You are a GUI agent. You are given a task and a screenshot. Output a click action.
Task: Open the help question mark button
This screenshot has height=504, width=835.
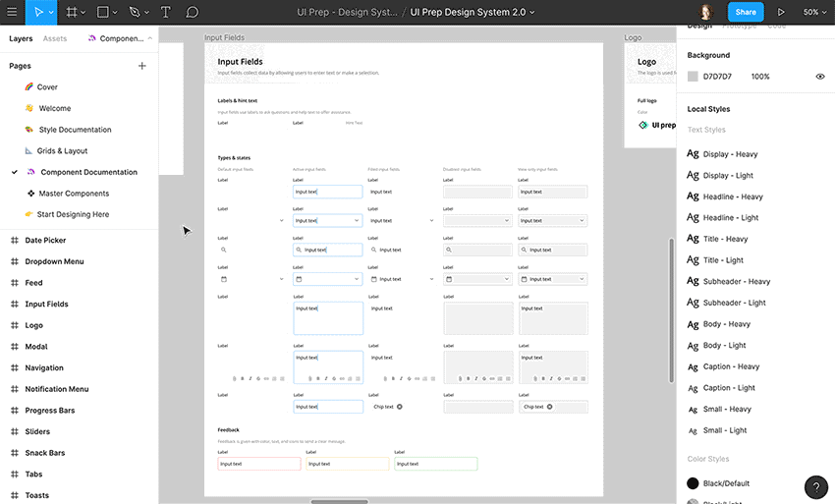[x=816, y=487]
